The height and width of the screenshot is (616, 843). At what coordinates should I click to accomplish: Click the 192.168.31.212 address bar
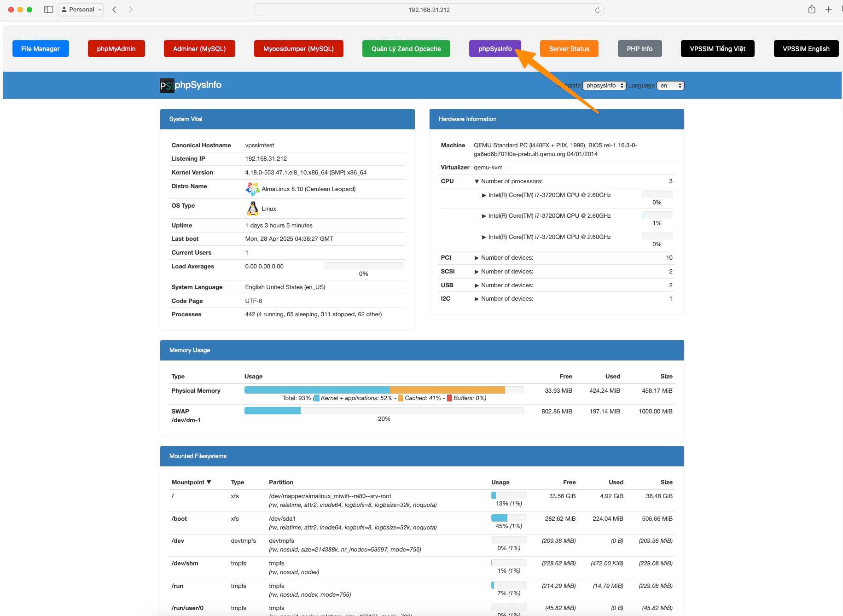(429, 10)
